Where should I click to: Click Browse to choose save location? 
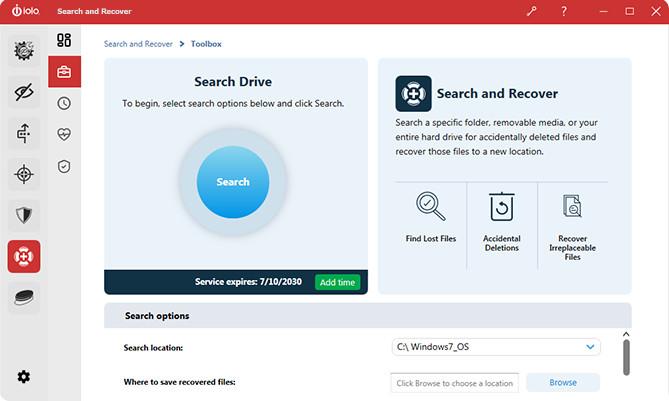point(563,383)
